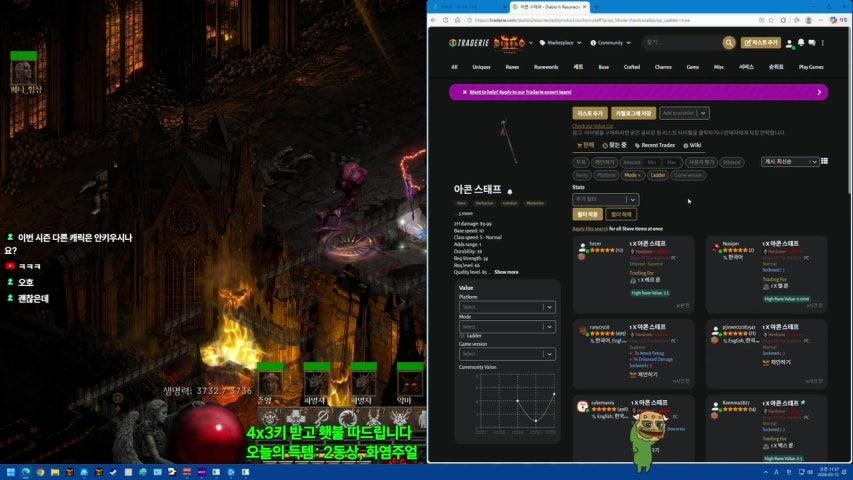Open the Traderie user profile icon
The image size is (853, 480).
789,43
